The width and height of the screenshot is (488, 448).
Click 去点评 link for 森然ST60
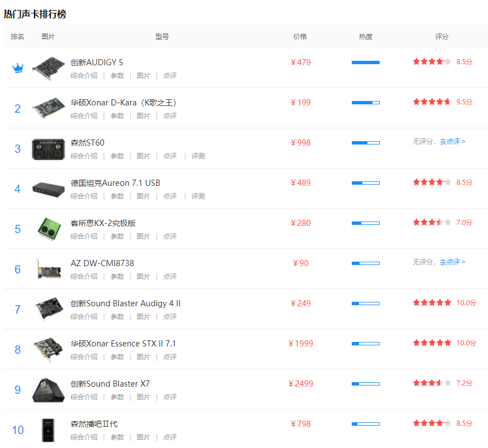tap(452, 142)
